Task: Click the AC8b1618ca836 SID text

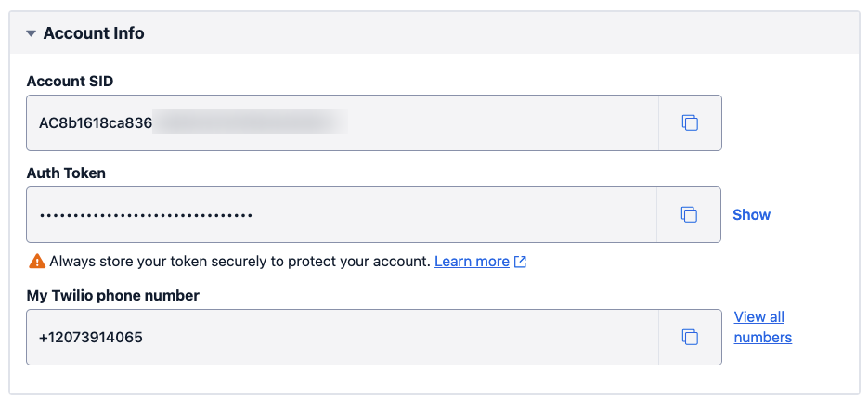Action: pyautogui.click(x=96, y=122)
